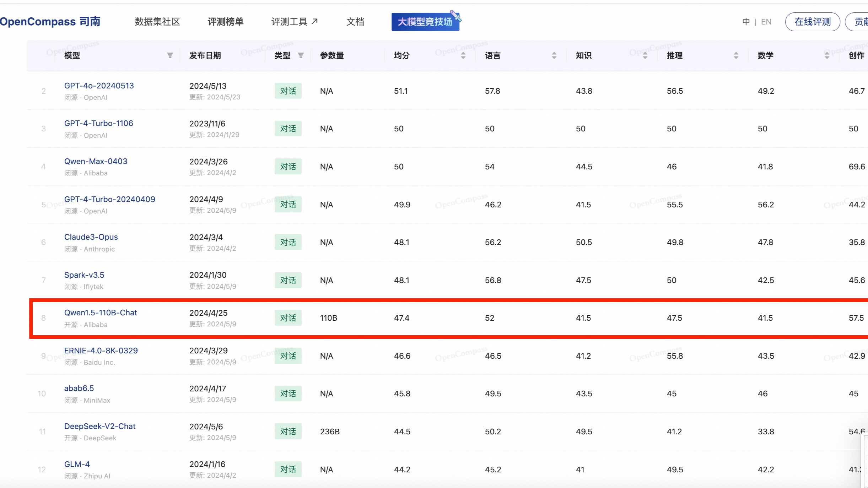Click the 闭源 · Iflytek label

[x=84, y=287]
